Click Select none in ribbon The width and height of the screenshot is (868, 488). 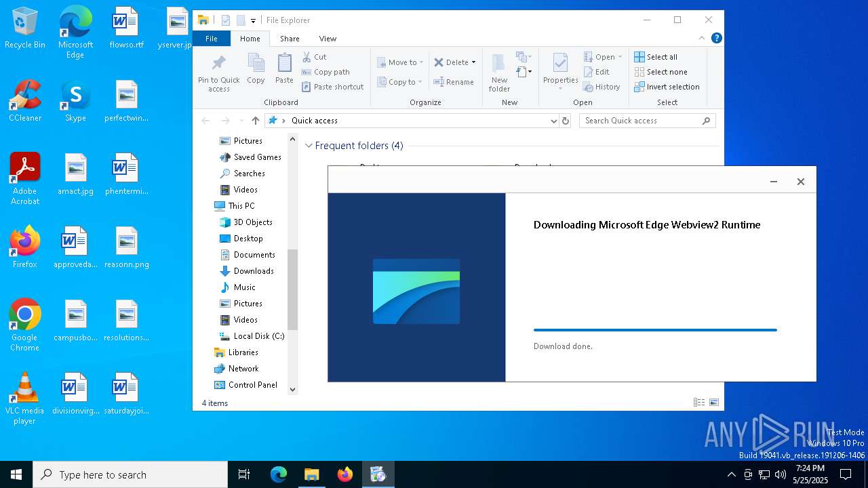coord(660,72)
